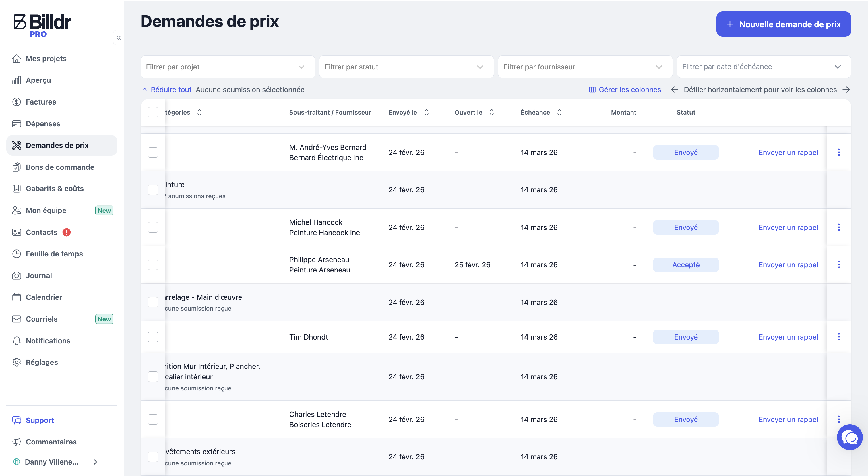
Task: Open the floating chat widget
Action: click(x=849, y=438)
